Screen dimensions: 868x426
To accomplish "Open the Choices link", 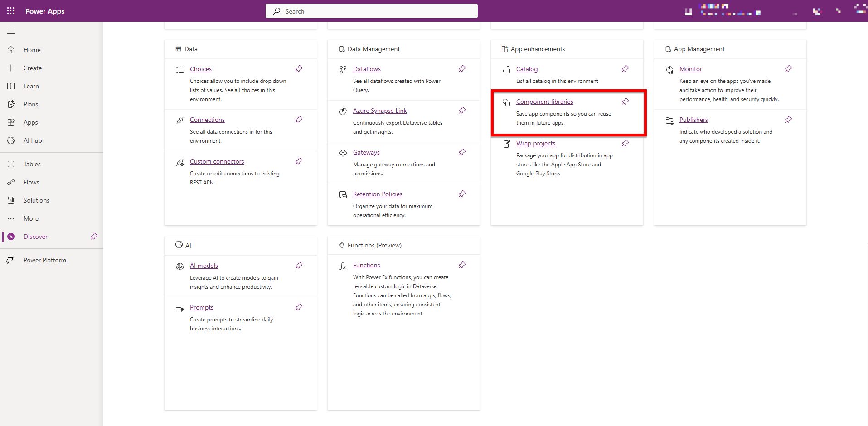I will pos(201,69).
